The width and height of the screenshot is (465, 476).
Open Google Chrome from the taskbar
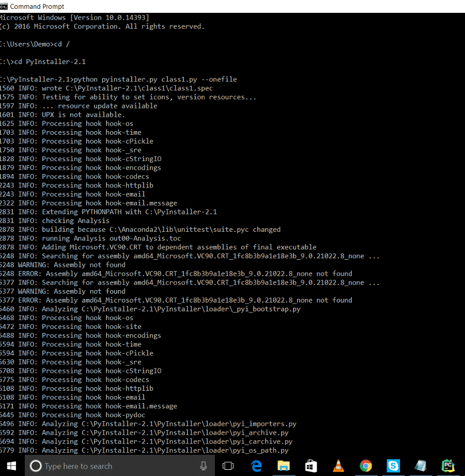366,466
